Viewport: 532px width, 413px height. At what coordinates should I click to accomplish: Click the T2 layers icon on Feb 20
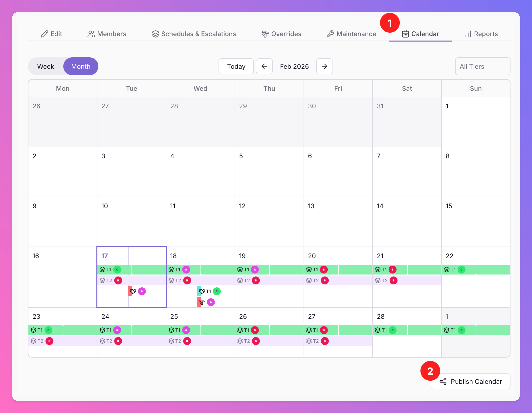click(x=309, y=280)
